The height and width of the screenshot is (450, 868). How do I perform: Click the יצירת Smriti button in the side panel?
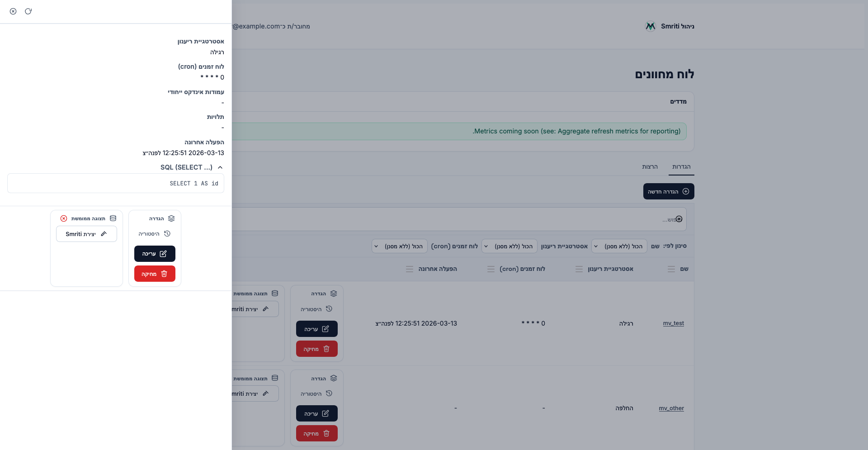(x=86, y=234)
